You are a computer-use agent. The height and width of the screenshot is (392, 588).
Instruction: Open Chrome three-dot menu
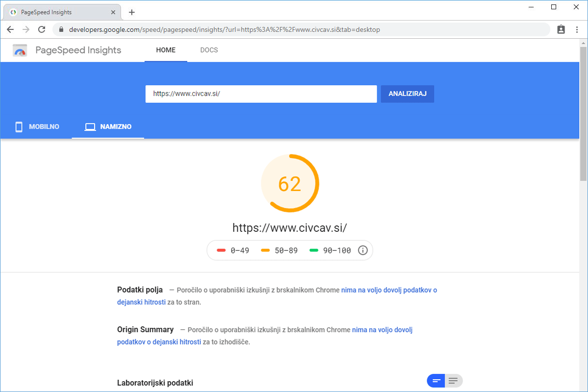coord(577,29)
